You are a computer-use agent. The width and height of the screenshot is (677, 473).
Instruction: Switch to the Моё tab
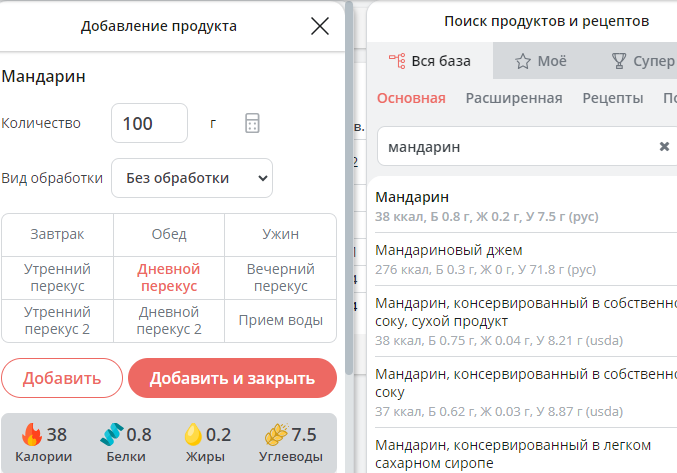click(x=540, y=61)
